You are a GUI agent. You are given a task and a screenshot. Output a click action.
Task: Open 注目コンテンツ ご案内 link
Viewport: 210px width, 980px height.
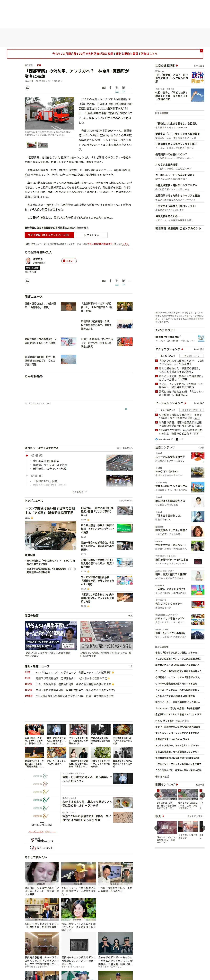coord(201,448)
